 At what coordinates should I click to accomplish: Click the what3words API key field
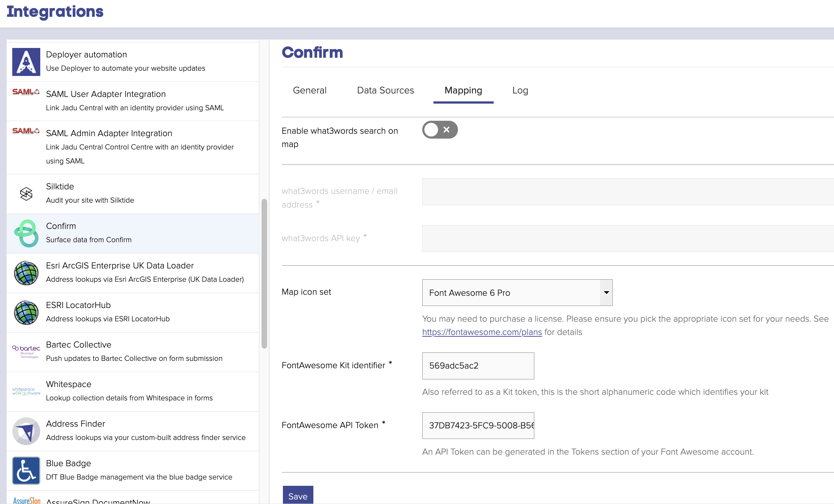tap(628, 239)
